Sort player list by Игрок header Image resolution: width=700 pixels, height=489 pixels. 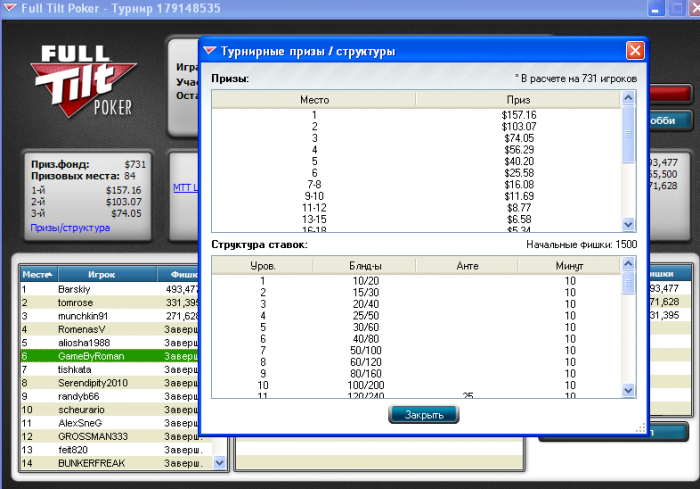[107, 274]
